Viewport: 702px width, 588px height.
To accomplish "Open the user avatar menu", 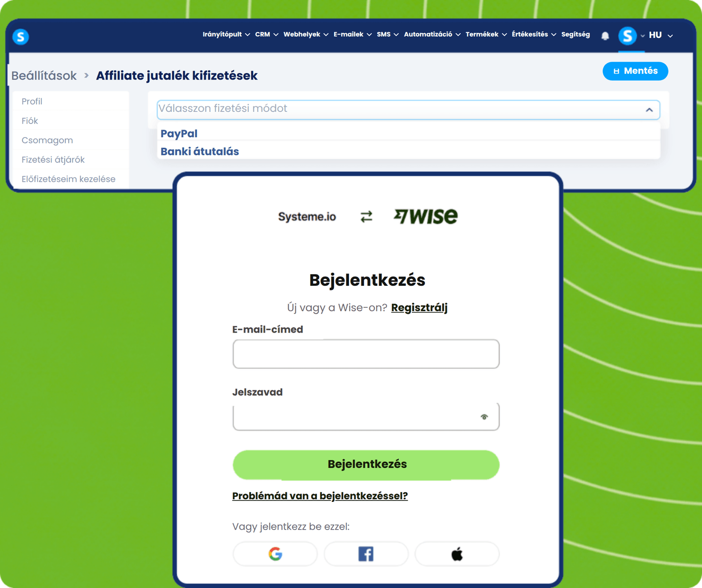I will [x=628, y=36].
